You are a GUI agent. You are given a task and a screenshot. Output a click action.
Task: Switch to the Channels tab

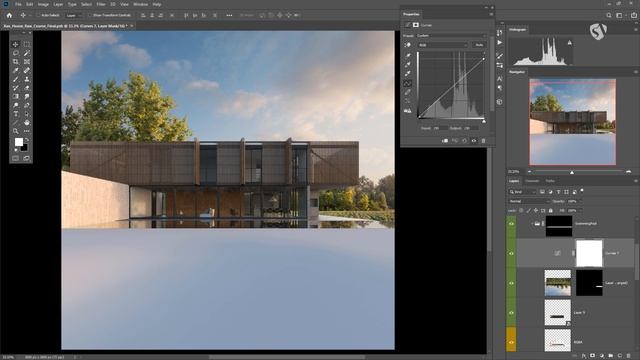pos(532,181)
